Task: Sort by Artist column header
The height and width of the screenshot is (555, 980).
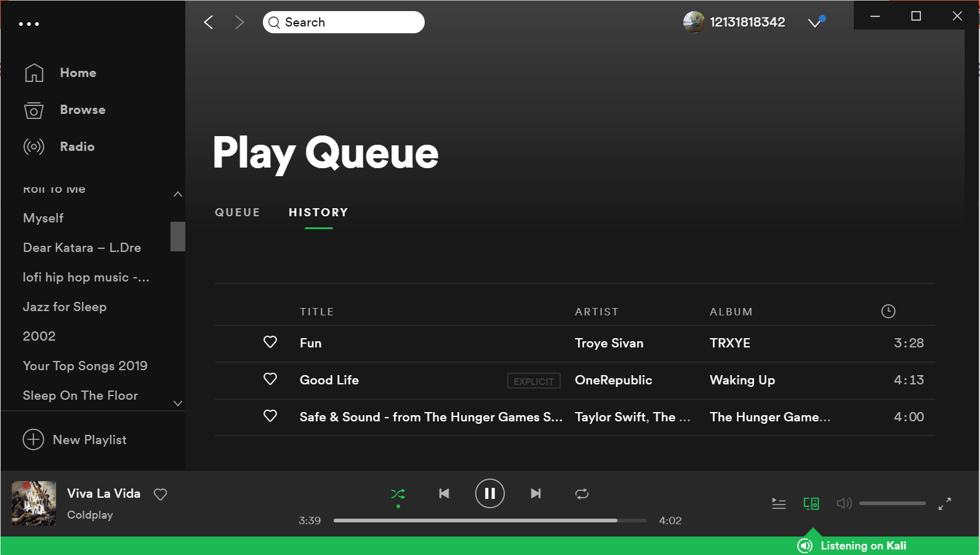Action: coord(596,312)
